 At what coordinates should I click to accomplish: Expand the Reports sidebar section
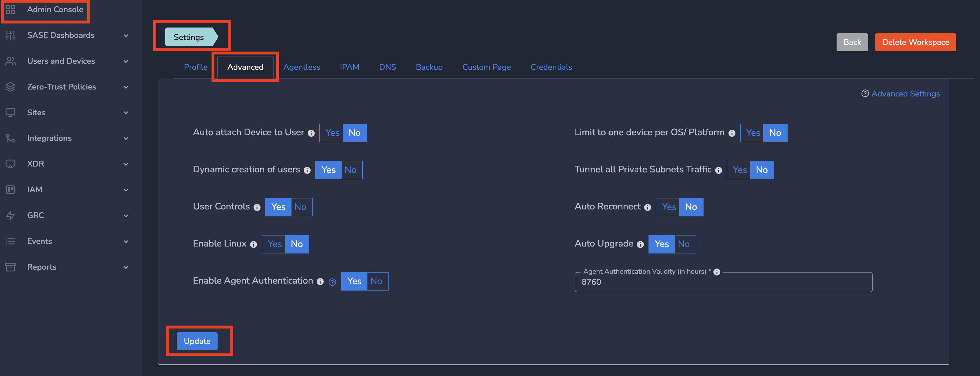click(126, 267)
